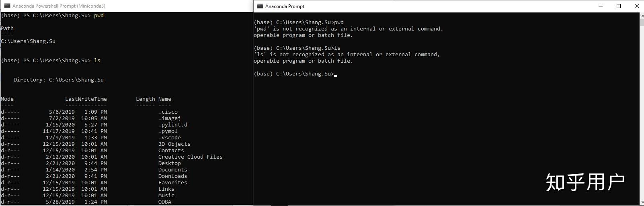The width and height of the screenshot is (644, 206).
Task: Minimize the Anaconda Prompt window
Action: (601, 6)
